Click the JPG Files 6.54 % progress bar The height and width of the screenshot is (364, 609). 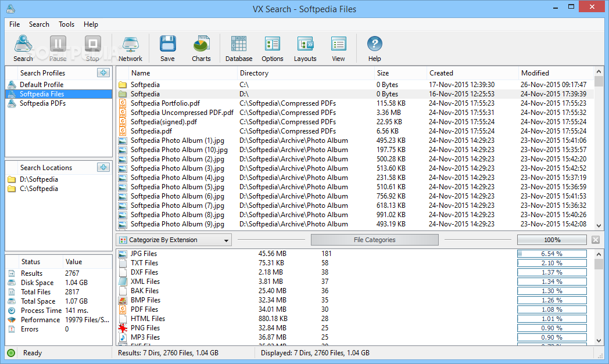(x=552, y=254)
